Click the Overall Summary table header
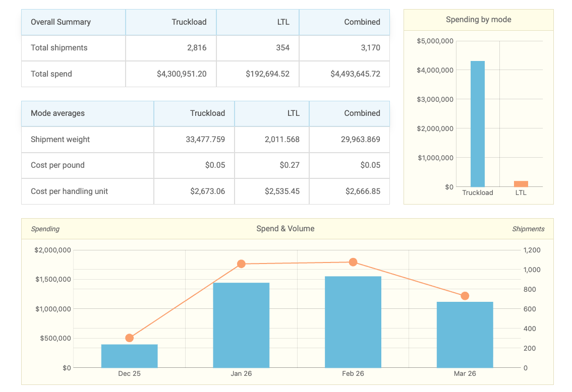Screen dimensions: 572x392 (61, 22)
